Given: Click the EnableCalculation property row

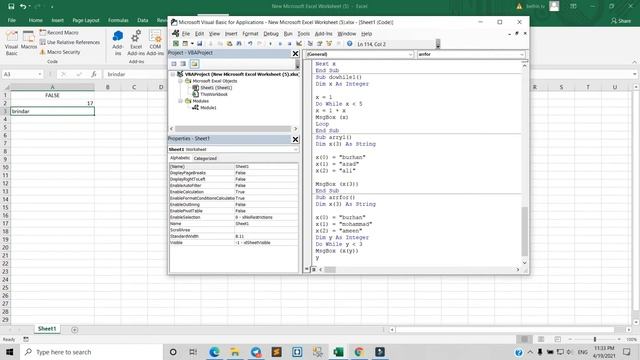Looking at the screenshot, I should pos(233,191).
